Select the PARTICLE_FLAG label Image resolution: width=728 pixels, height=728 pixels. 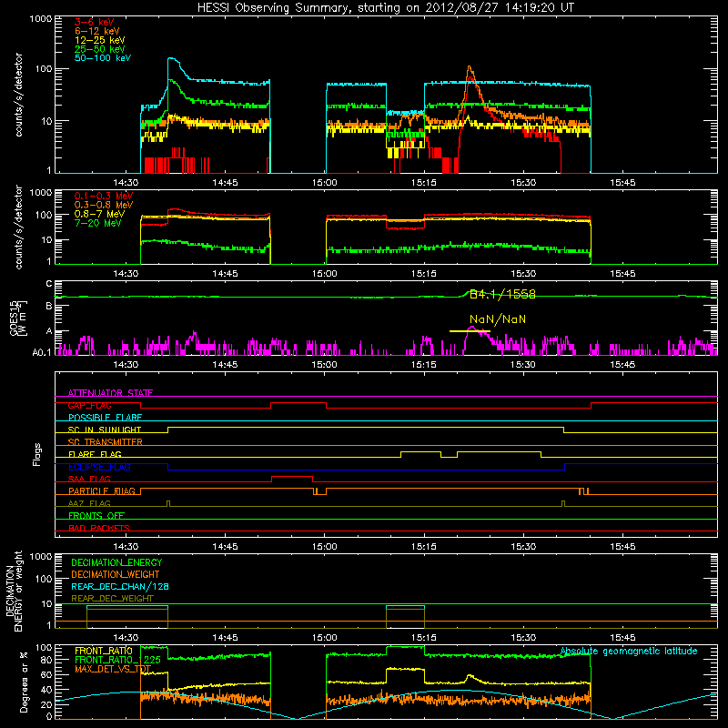tap(102, 490)
